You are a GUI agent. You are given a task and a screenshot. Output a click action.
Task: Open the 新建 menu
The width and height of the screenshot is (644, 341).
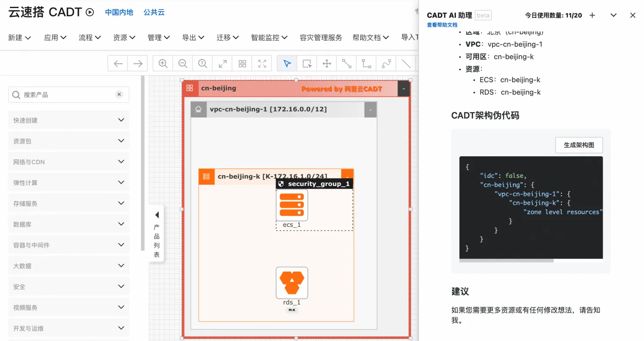pos(20,38)
